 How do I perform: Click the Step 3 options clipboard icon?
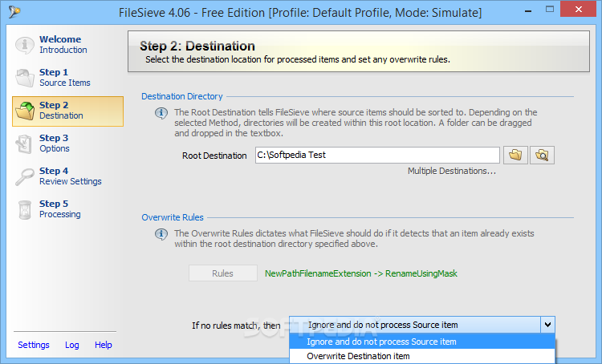[x=25, y=144]
